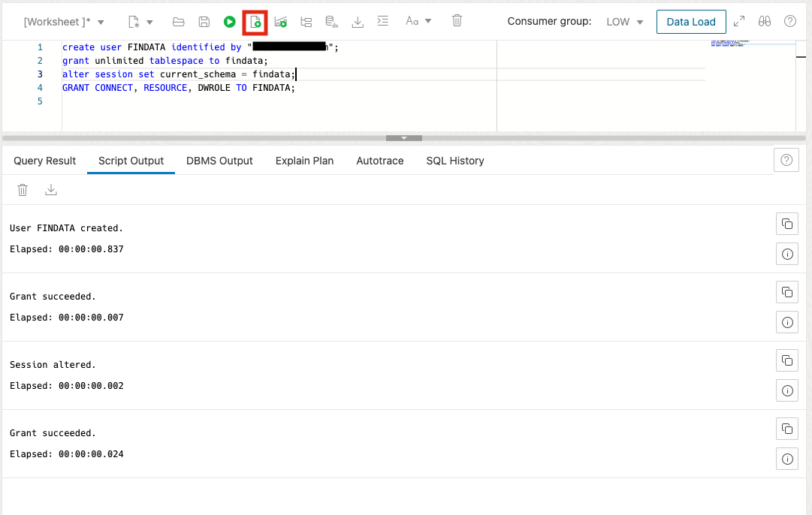This screenshot has height=515, width=812.
Task: Open the binoculars search icon
Action: coord(765,21)
